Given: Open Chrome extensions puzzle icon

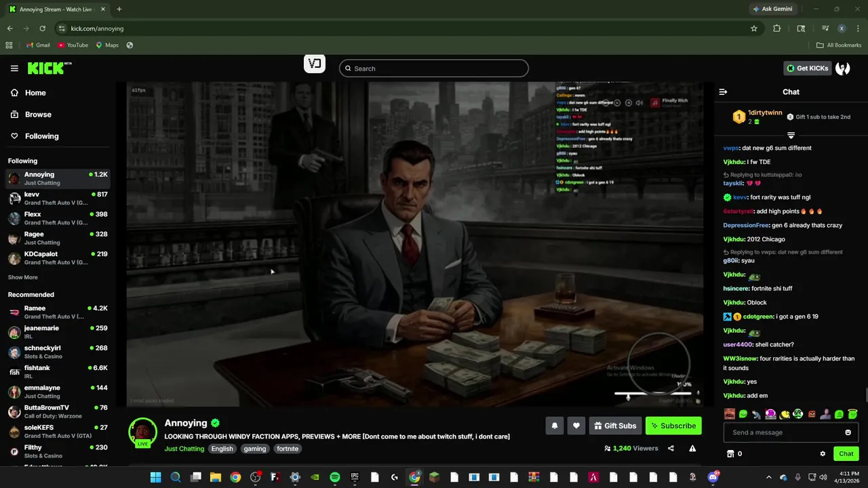Looking at the screenshot, I should click(x=777, y=28).
